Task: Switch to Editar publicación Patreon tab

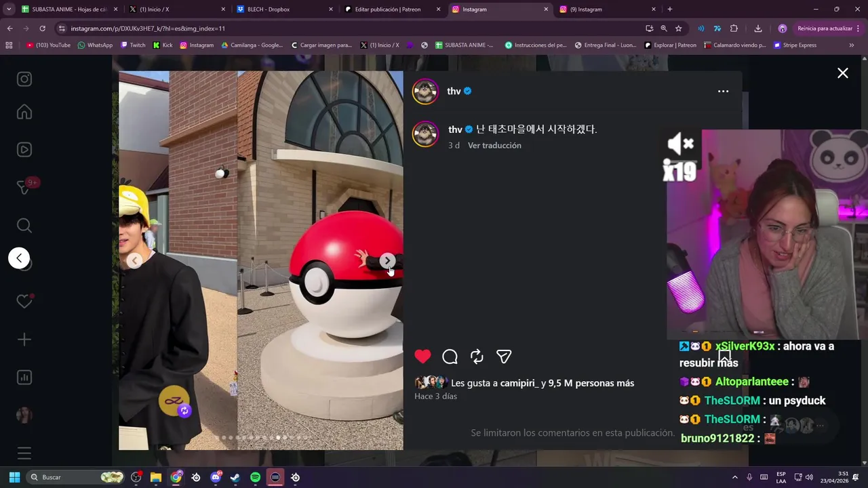Action: point(393,9)
